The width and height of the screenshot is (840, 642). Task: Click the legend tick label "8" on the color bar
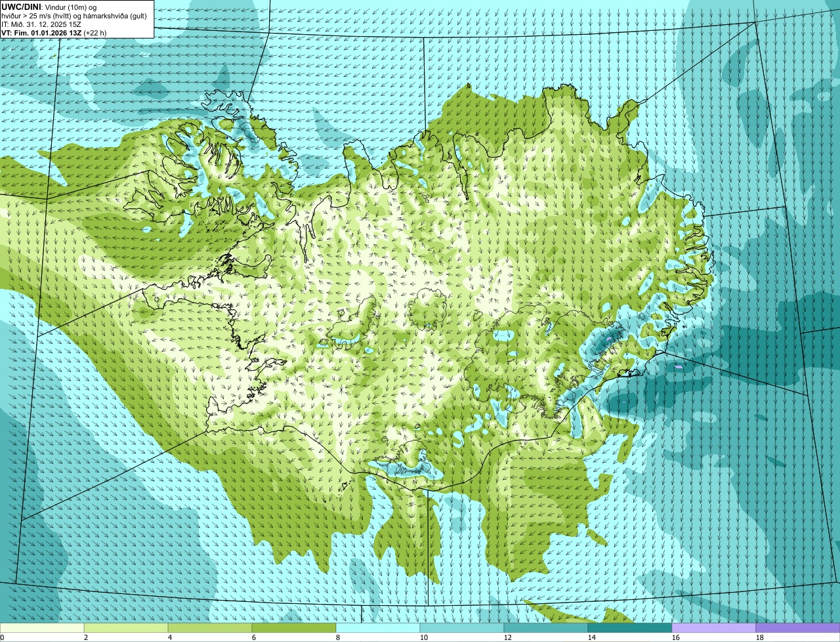pyautogui.click(x=337, y=637)
